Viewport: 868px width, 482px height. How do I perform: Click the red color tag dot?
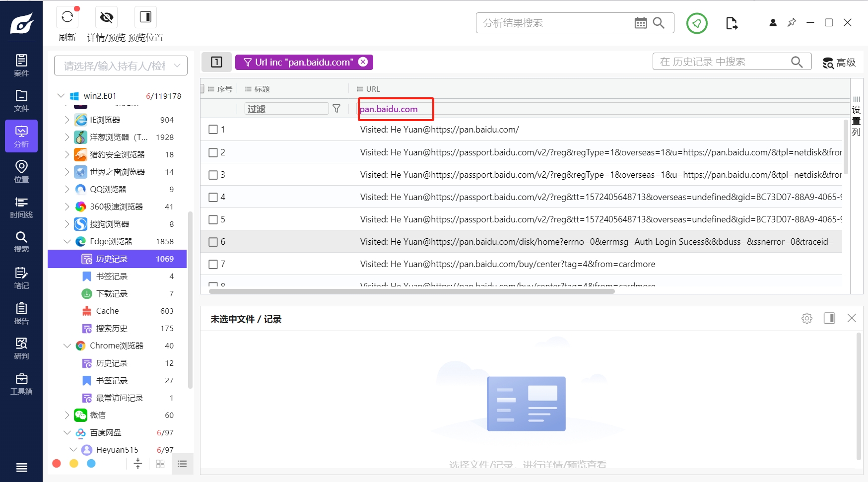pyautogui.click(x=57, y=464)
